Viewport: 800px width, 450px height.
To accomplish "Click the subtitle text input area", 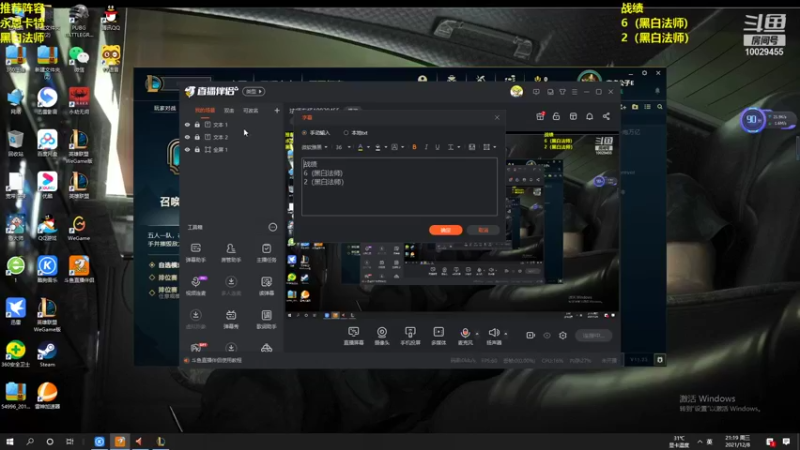I will (x=399, y=186).
